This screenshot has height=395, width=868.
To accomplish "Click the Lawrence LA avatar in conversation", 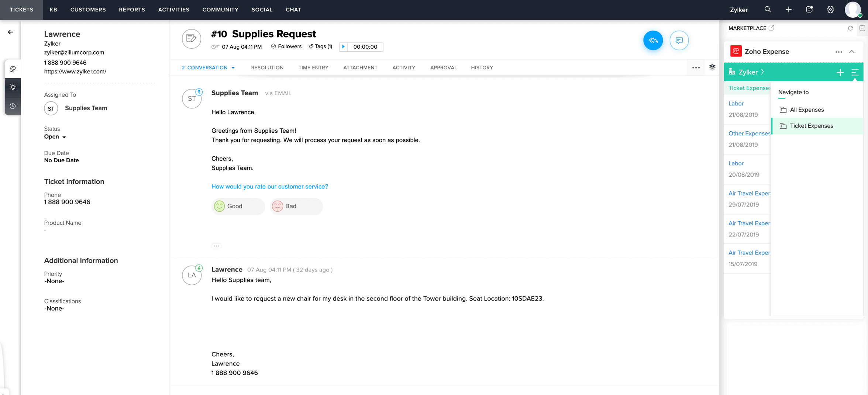I will pos(192,275).
